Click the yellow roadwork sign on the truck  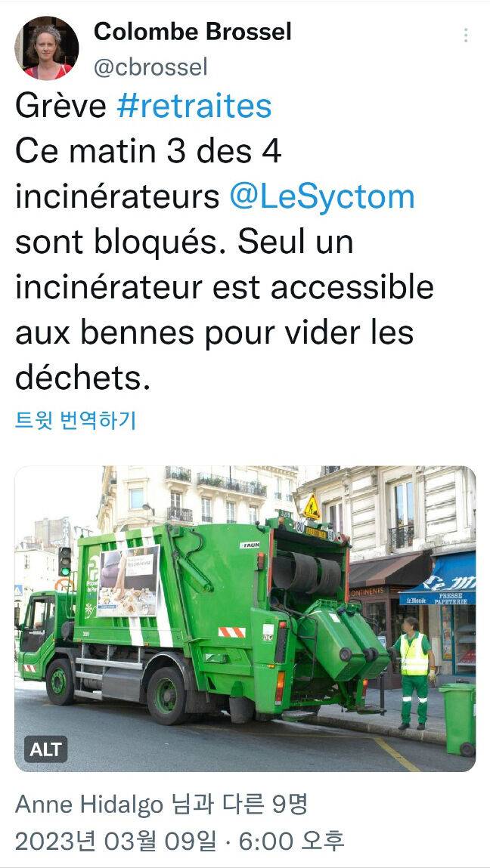click(x=312, y=508)
